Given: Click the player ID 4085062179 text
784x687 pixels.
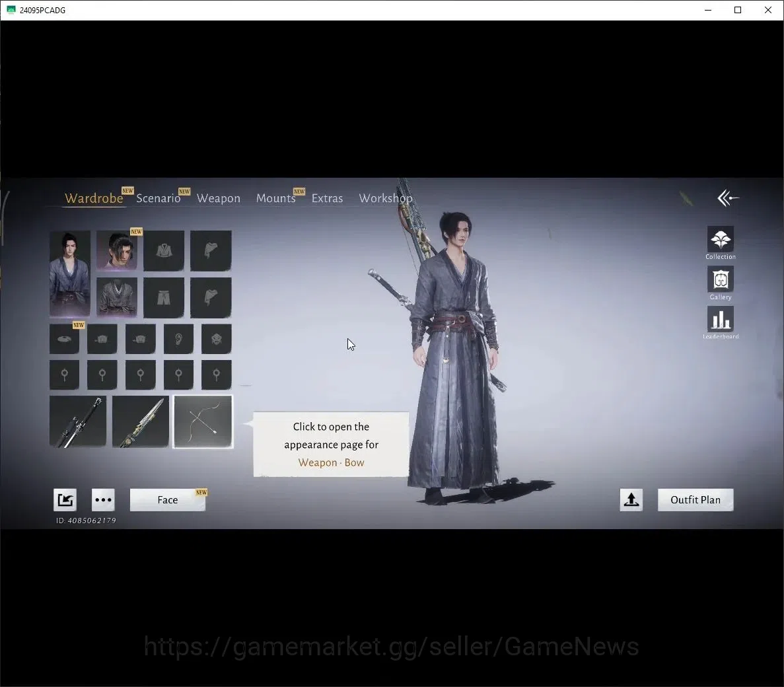Looking at the screenshot, I should pyautogui.click(x=86, y=521).
